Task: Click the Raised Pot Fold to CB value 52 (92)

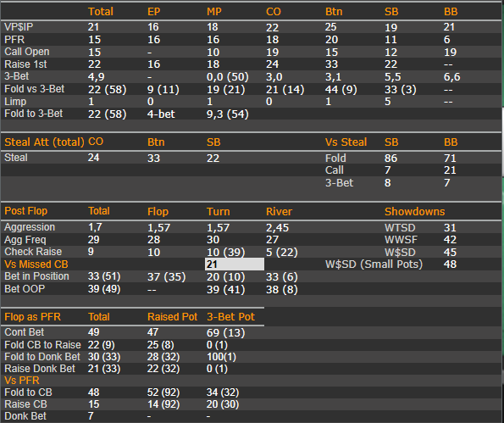Action: pyautogui.click(x=163, y=392)
